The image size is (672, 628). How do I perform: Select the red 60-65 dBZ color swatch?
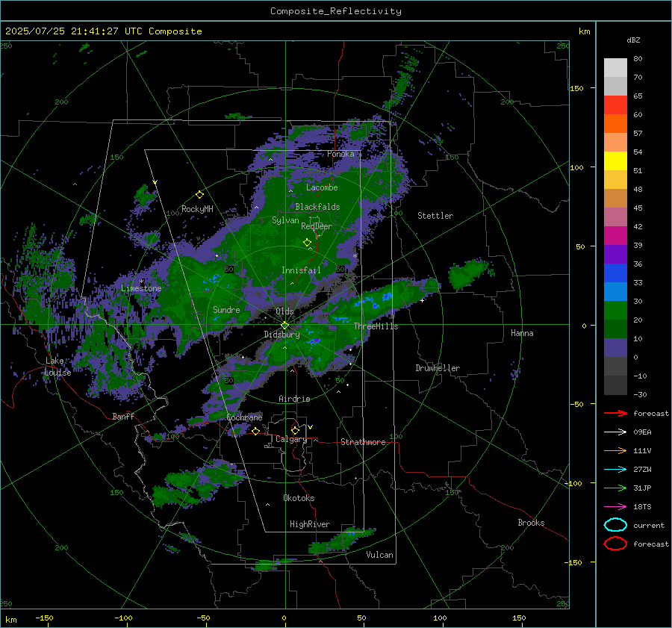point(615,105)
